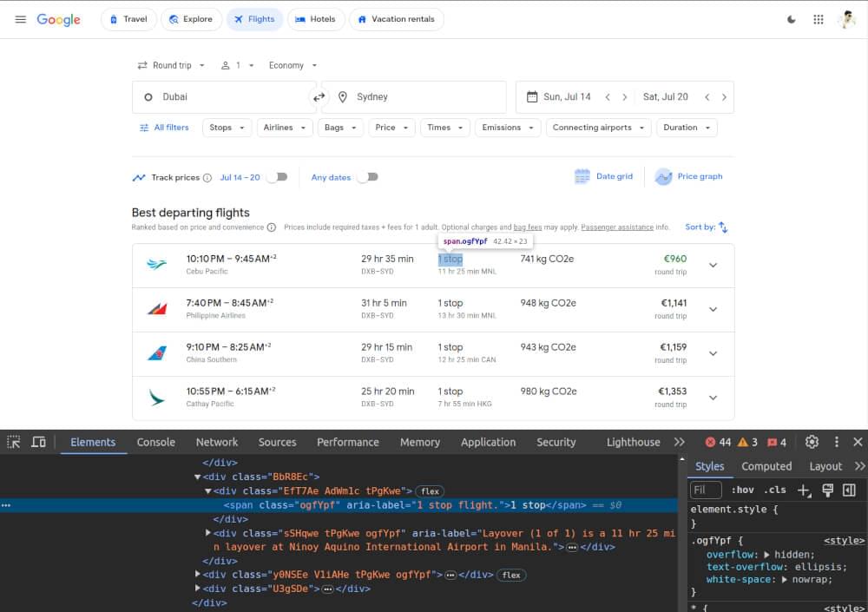Click the bag fees link

click(x=528, y=227)
